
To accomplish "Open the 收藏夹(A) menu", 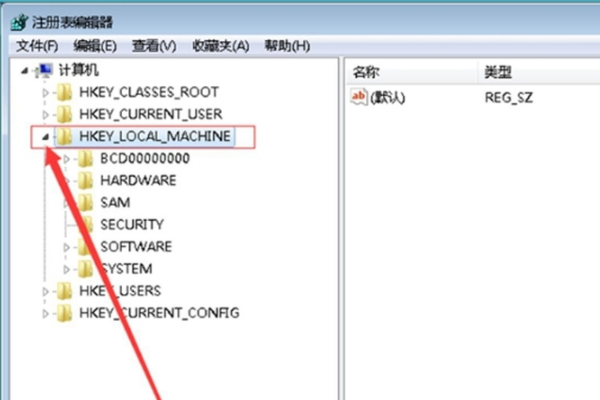I will 219,46.
